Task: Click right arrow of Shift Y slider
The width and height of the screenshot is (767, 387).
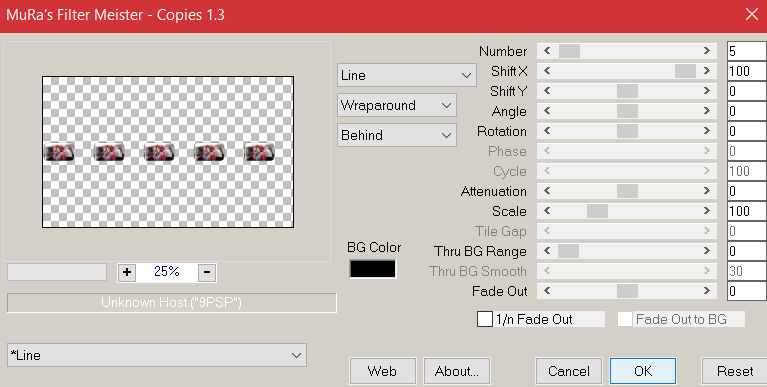Action: pyautogui.click(x=707, y=91)
